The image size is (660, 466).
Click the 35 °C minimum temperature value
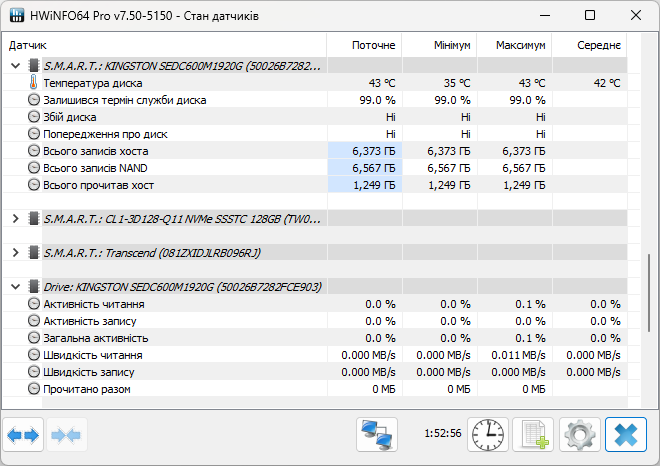[457, 83]
